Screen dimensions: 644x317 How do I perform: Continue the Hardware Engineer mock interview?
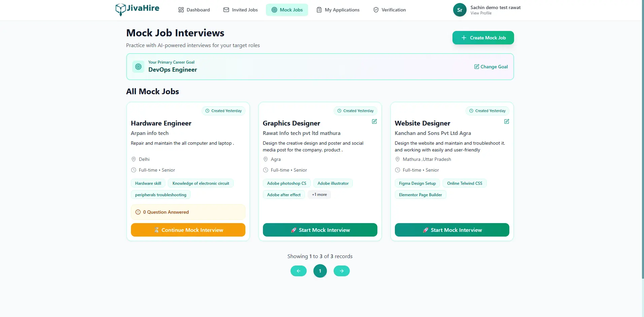188,230
